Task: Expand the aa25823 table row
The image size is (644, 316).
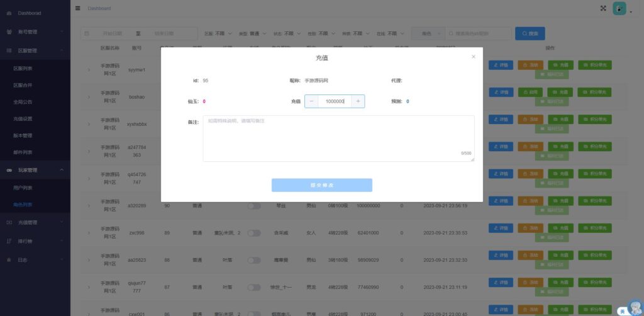Action: point(88,260)
